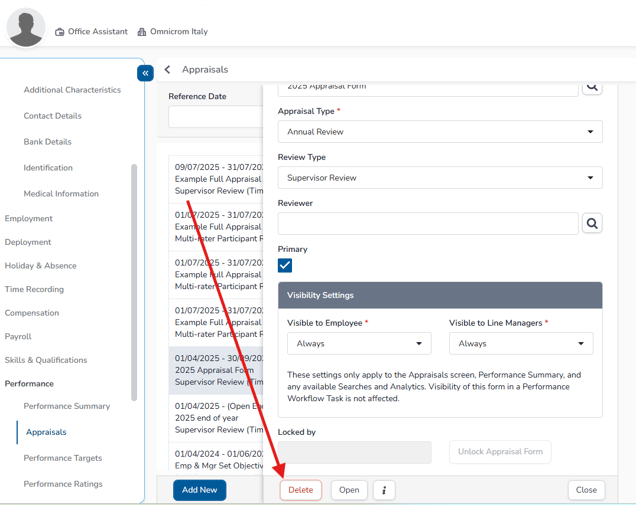
Task: Open the Visible to Employee dropdown
Action: point(359,343)
